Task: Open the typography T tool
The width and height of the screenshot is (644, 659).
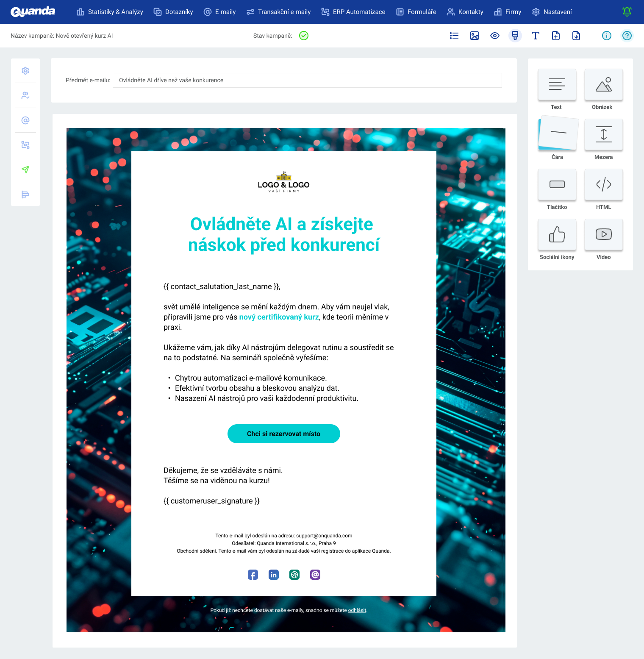Action: point(536,36)
